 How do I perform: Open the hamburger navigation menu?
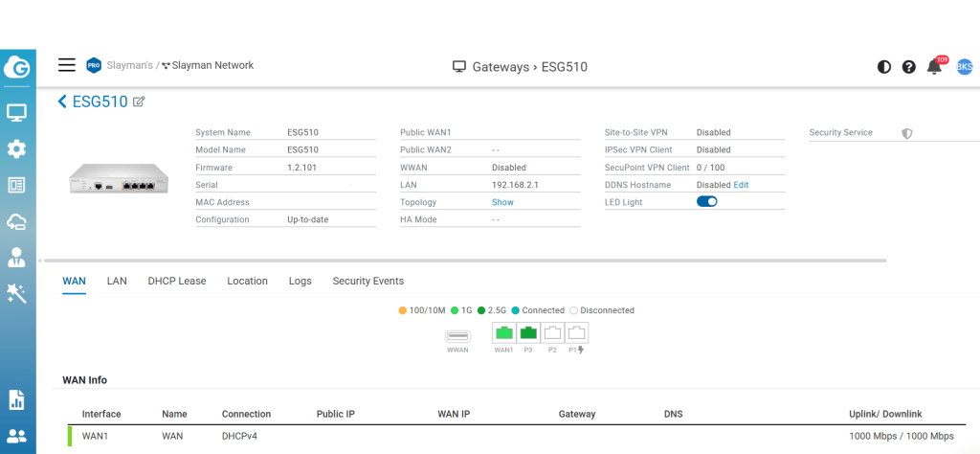click(67, 65)
